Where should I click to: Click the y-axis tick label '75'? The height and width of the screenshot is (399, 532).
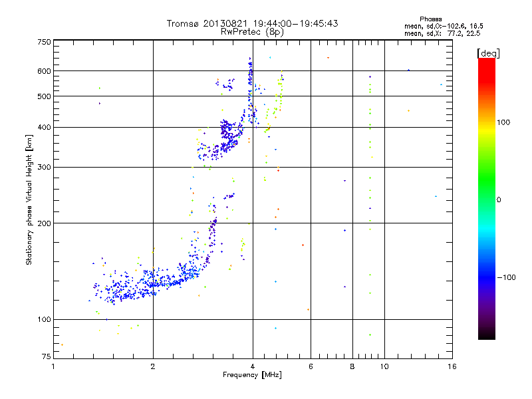tap(47, 356)
